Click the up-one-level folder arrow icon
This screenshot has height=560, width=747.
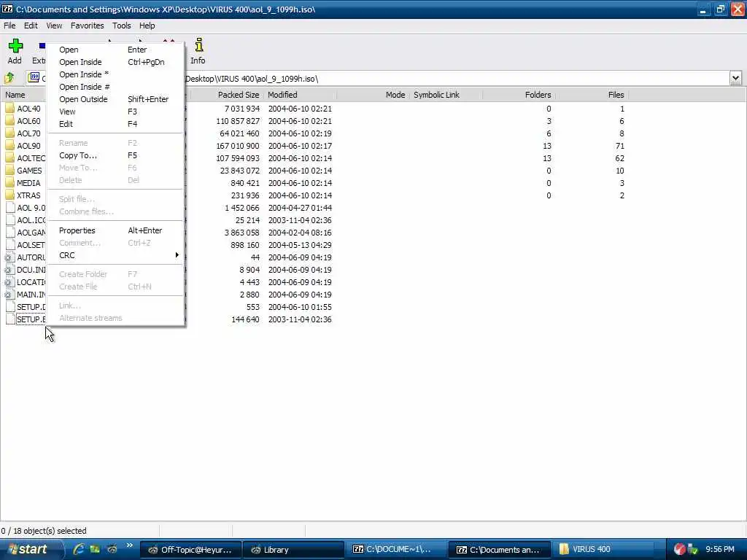pyautogui.click(x=9, y=77)
